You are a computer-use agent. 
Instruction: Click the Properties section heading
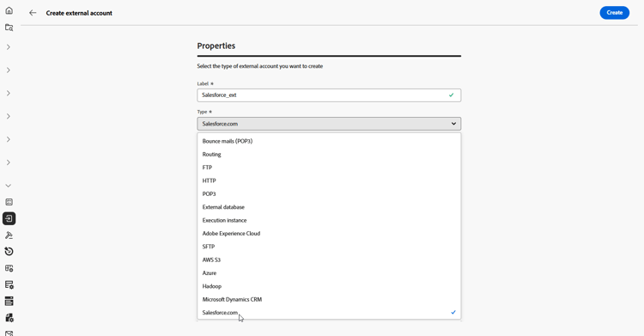(x=216, y=46)
